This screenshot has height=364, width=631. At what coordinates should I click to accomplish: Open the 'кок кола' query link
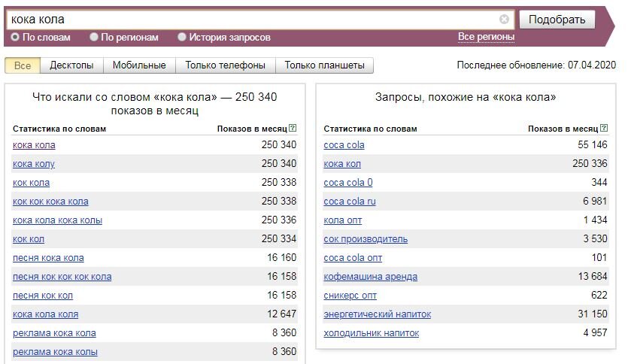31,183
